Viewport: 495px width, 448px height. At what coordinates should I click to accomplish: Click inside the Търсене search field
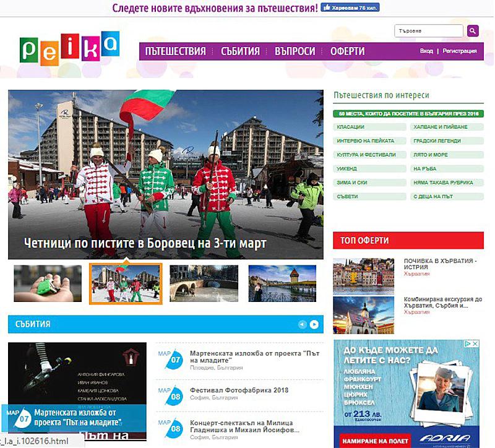click(x=428, y=31)
